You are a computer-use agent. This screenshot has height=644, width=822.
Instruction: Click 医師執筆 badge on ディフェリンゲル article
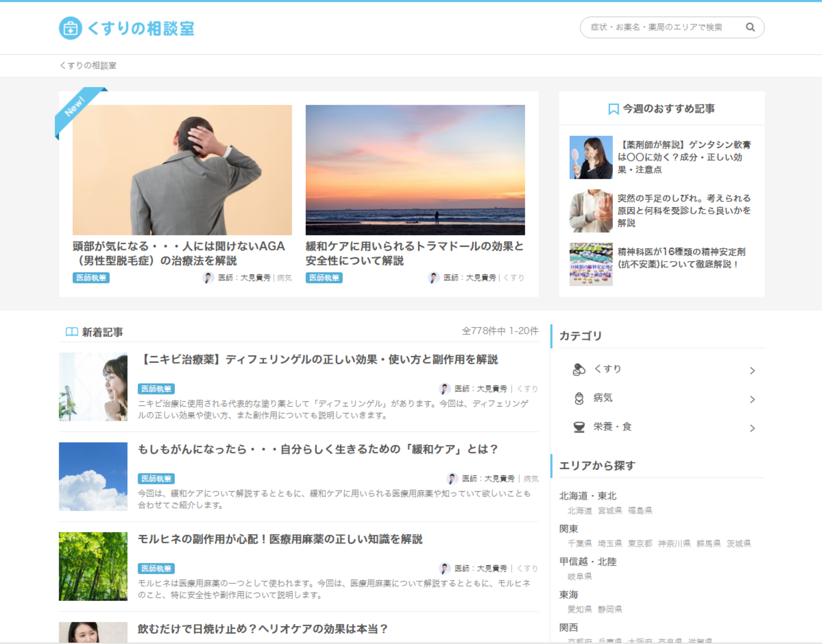coord(156,389)
